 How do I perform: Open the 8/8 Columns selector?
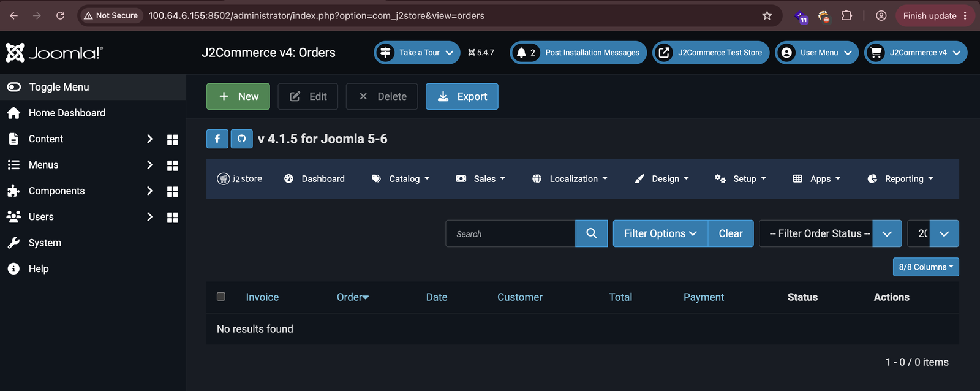coord(926,267)
